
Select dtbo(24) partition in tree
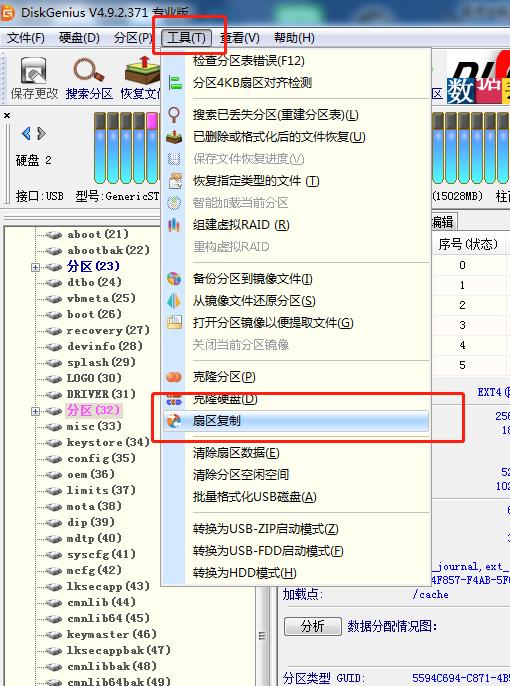pos(94,282)
